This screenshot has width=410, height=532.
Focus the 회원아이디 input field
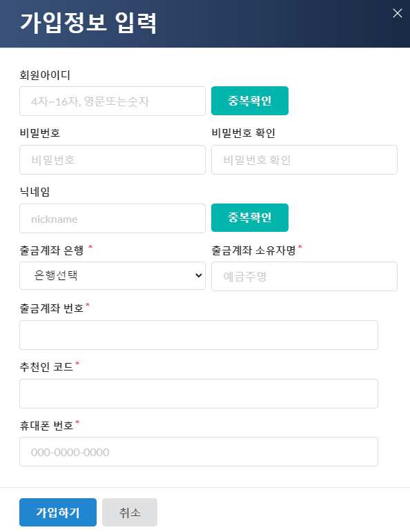pos(113,101)
